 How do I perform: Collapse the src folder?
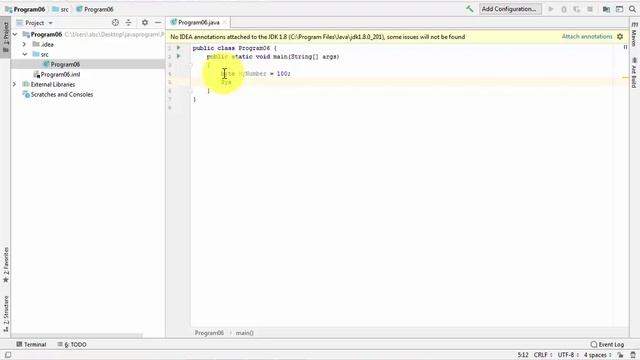(24, 54)
